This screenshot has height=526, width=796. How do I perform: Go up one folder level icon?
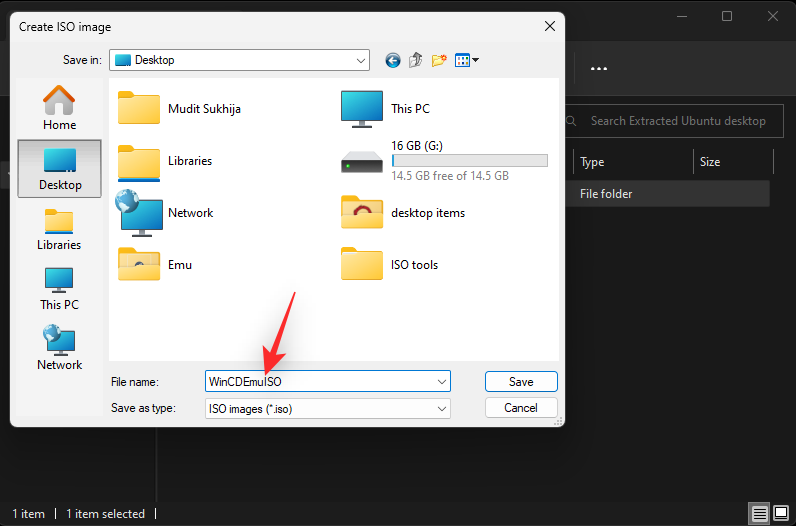click(x=416, y=60)
